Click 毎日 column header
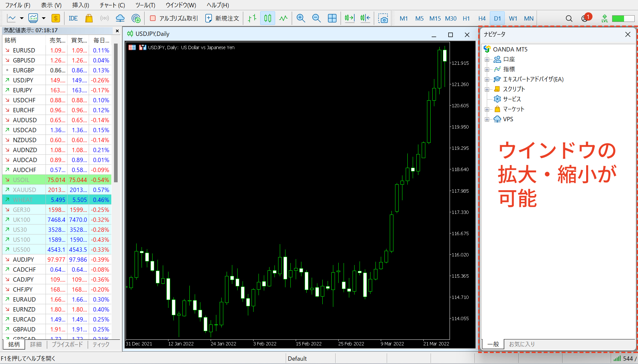The height and width of the screenshot is (364, 638). pos(101,40)
